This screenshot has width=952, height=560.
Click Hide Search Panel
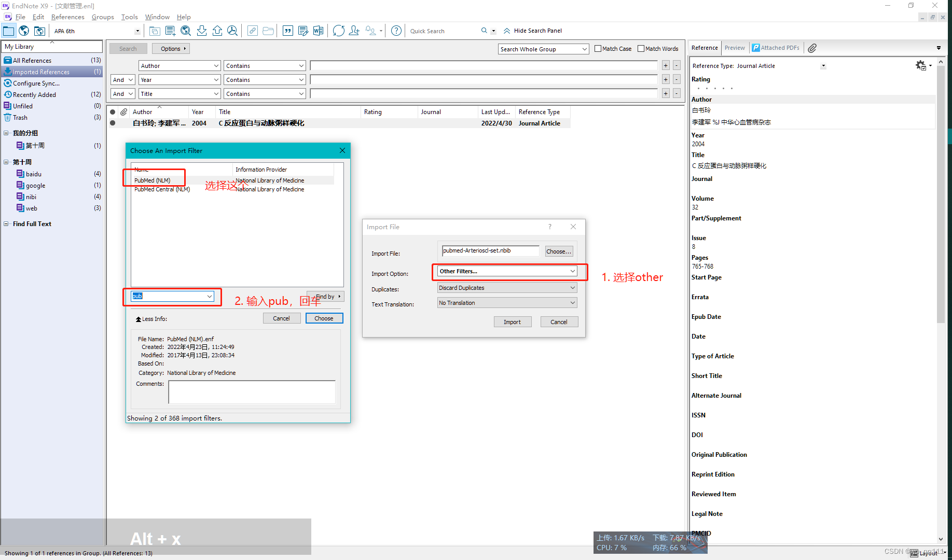pos(533,31)
